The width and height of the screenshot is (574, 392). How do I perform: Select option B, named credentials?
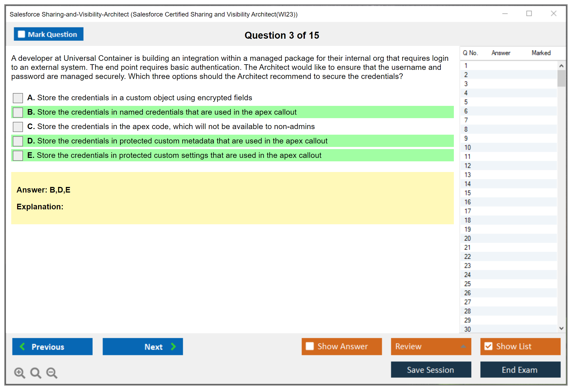(x=18, y=112)
